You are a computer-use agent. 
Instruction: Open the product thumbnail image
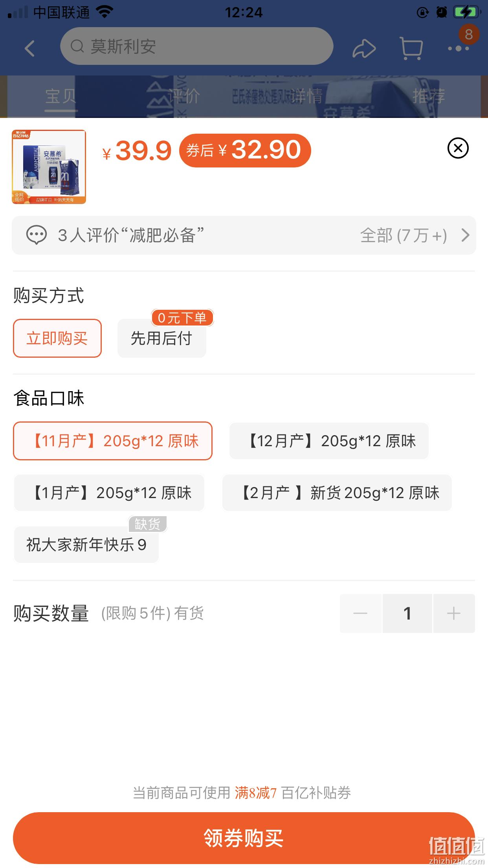click(49, 167)
